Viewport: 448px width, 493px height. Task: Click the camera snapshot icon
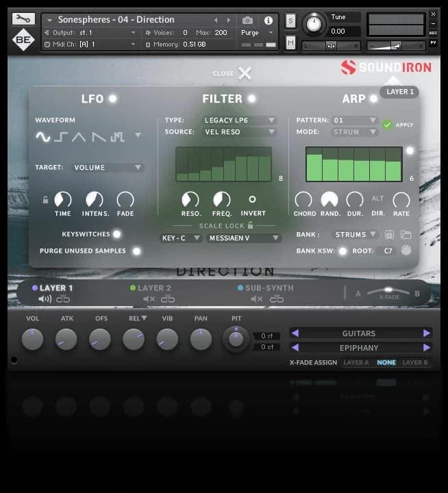pos(248,21)
